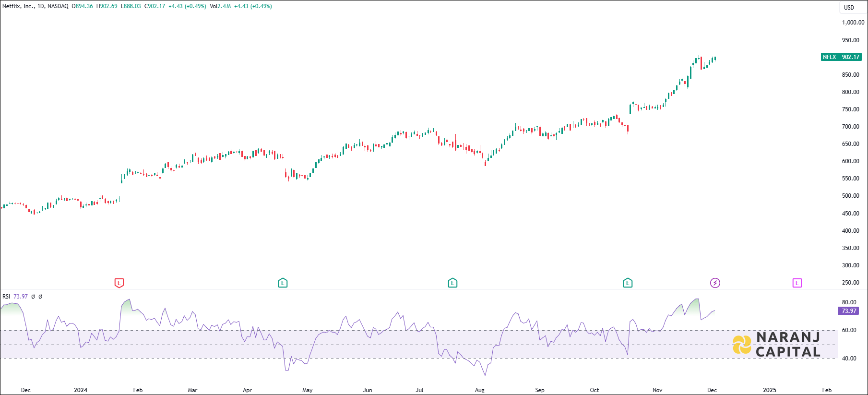Click the May label on time axis
Image resolution: width=868 pixels, height=395 pixels.
[x=308, y=390]
